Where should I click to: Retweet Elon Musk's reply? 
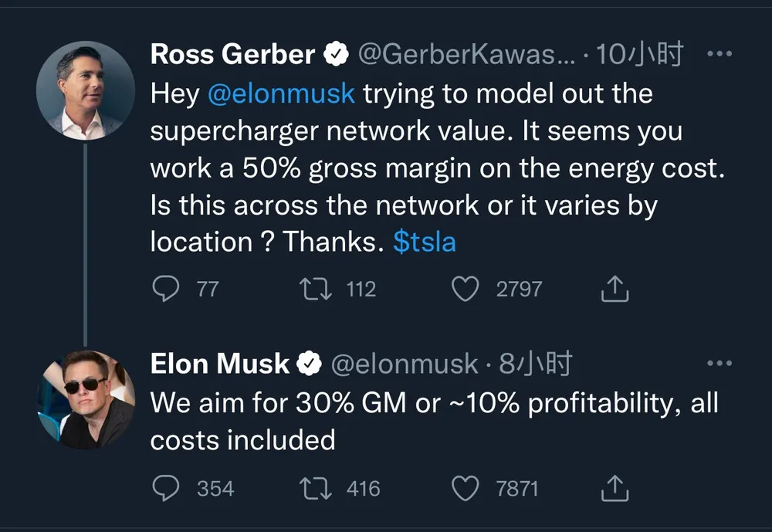[316, 488]
